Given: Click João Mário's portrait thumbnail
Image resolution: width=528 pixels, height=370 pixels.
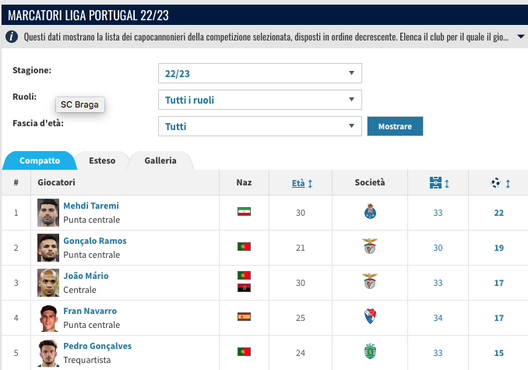Looking at the screenshot, I should 48,283.
